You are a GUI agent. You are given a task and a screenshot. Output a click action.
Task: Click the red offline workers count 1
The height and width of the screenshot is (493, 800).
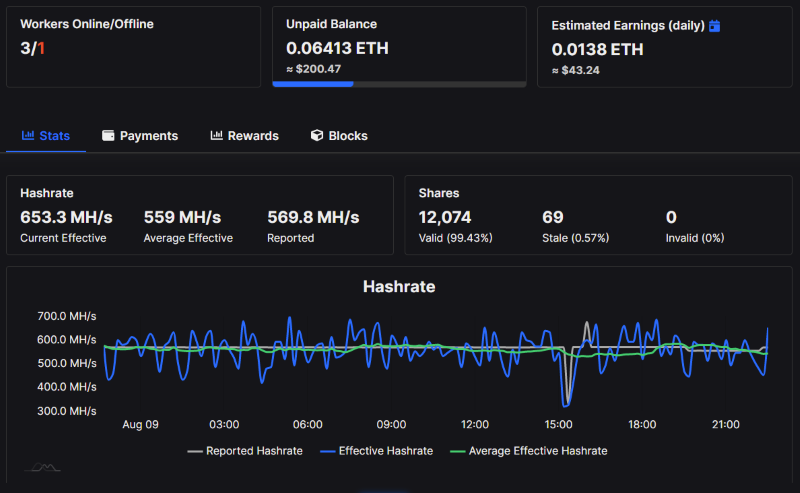41,48
